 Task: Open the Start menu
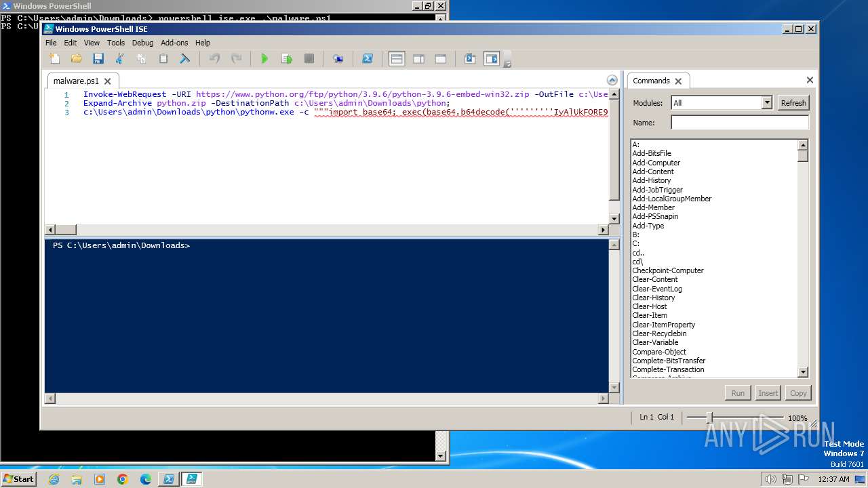pos(18,479)
